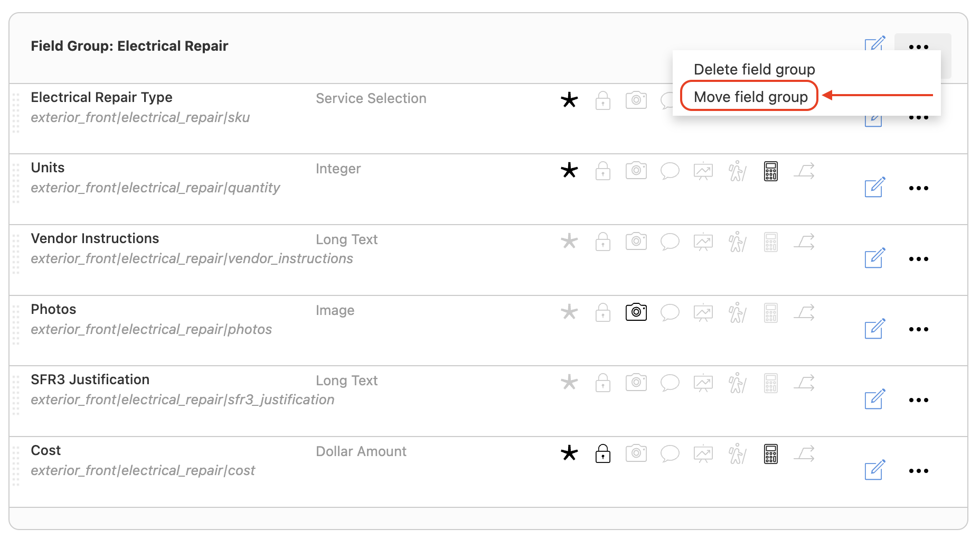Image resolution: width=980 pixels, height=538 pixels.
Task: Click the conditional arrow icon on Cost row
Action: tap(804, 453)
